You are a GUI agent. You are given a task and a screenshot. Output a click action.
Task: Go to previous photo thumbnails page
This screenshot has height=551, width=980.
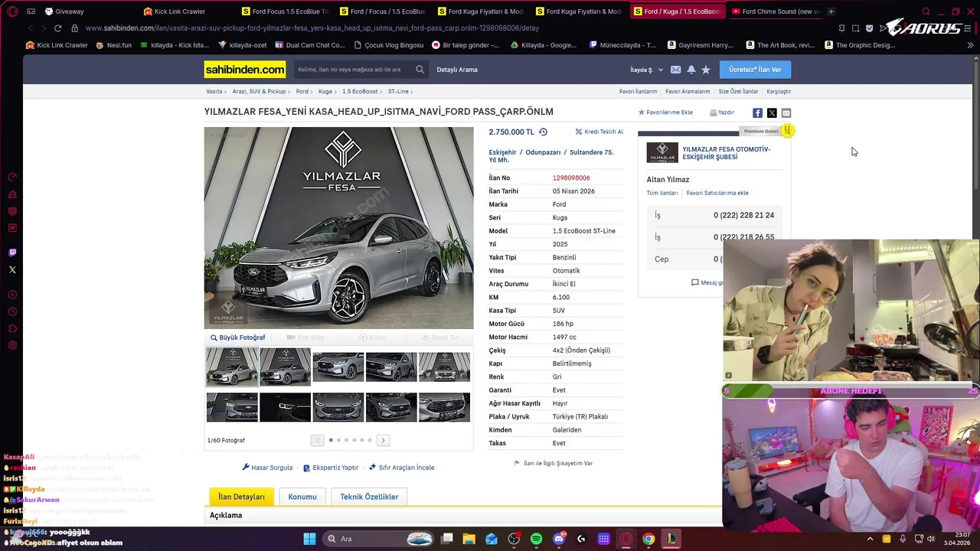point(317,440)
